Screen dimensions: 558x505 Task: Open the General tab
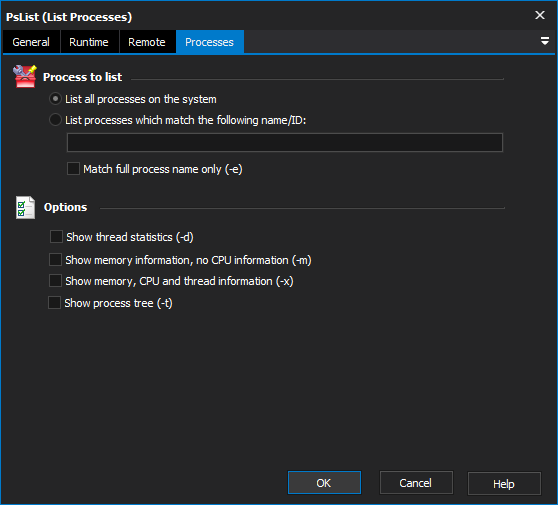[x=31, y=42]
